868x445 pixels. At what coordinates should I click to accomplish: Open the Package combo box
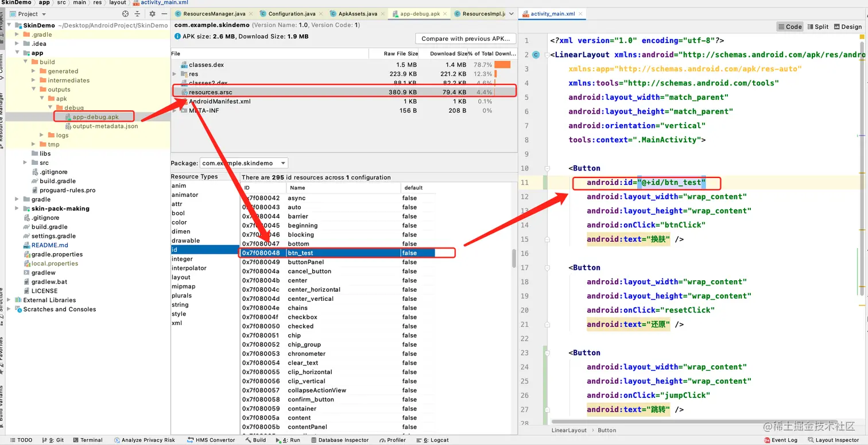point(244,163)
